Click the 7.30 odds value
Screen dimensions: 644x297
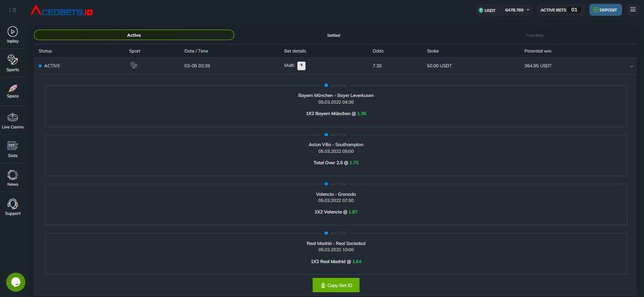pos(377,66)
